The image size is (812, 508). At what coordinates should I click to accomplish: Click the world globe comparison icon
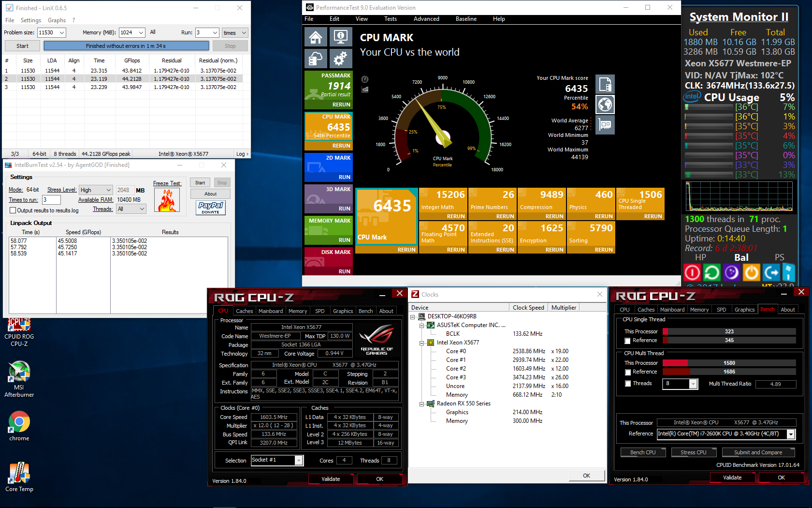click(606, 105)
